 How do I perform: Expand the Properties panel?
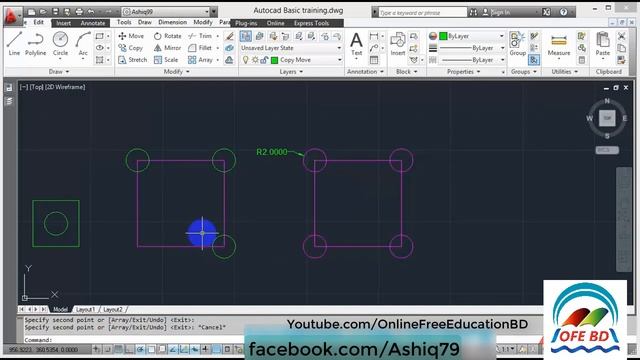(x=463, y=72)
